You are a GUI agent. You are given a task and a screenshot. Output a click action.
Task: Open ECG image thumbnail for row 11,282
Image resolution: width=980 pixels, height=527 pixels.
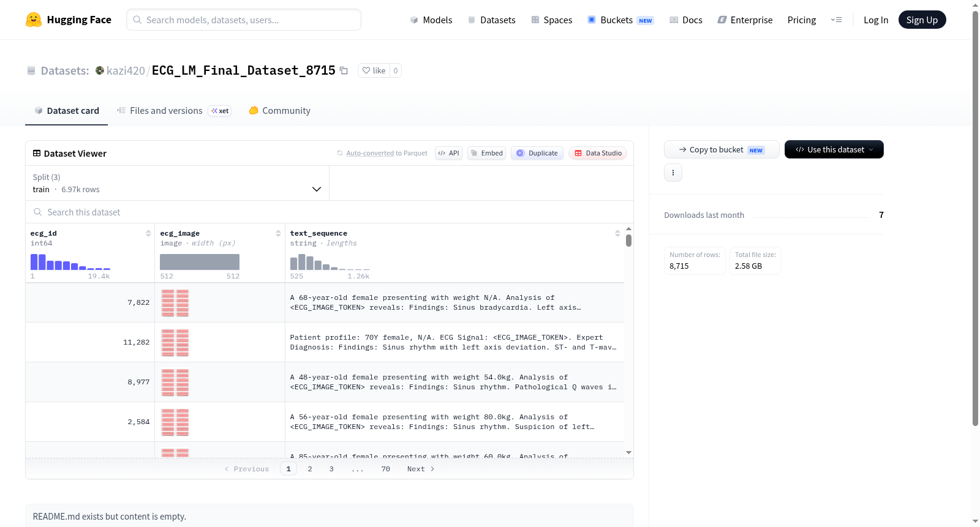tap(175, 342)
